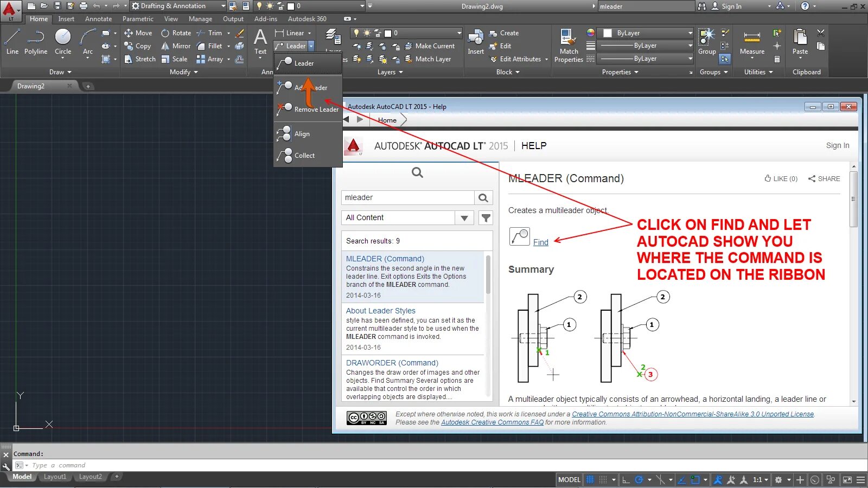Expand the Layers panel flyout
Viewport: 868px width, 488px height.
point(390,72)
